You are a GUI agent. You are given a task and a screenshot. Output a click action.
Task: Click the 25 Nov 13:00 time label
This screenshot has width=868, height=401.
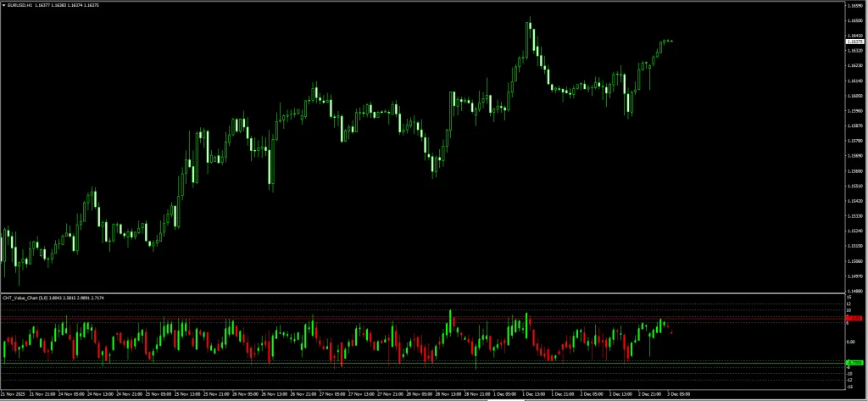click(189, 394)
